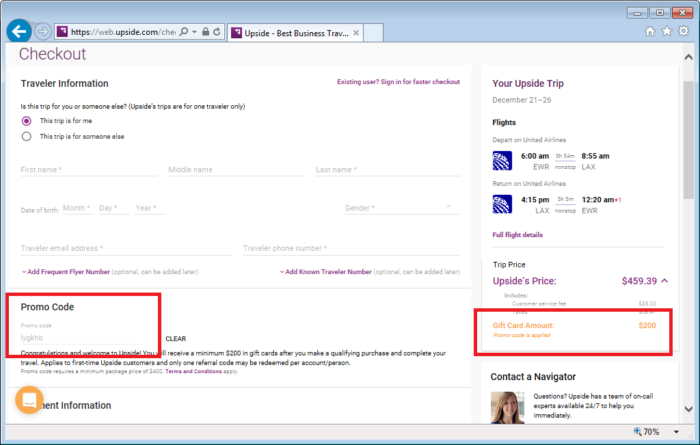
Task: Open a new blank browser tab
Action: point(373,33)
